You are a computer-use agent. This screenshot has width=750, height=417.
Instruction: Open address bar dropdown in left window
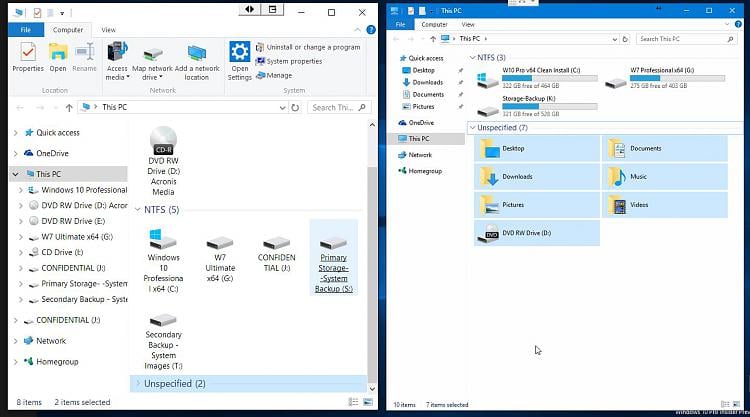click(282, 108)
